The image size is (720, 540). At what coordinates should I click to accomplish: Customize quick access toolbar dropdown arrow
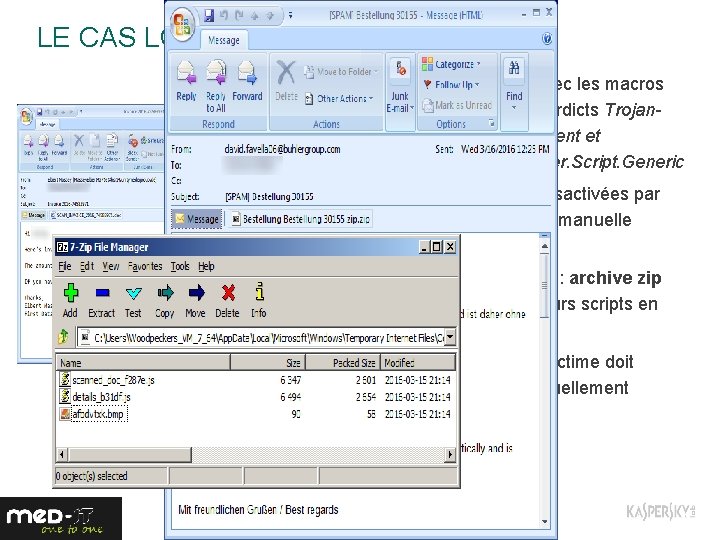coord(290,16)
